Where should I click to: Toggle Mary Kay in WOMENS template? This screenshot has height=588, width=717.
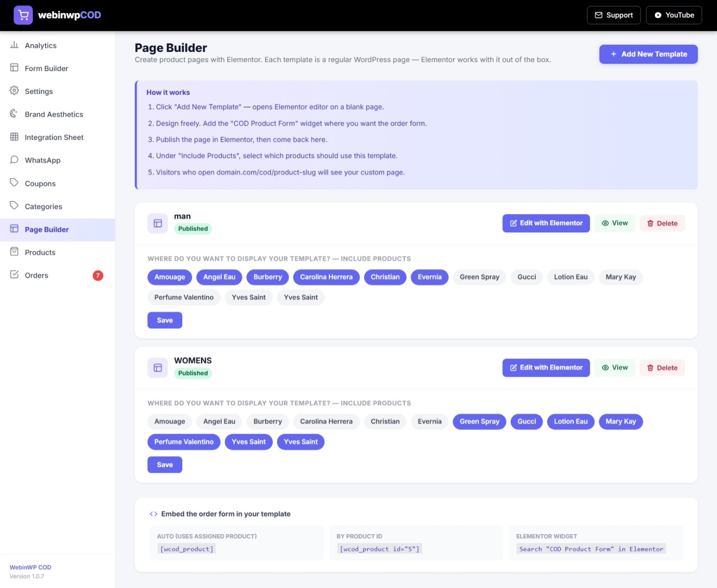(x=620, y=421)
